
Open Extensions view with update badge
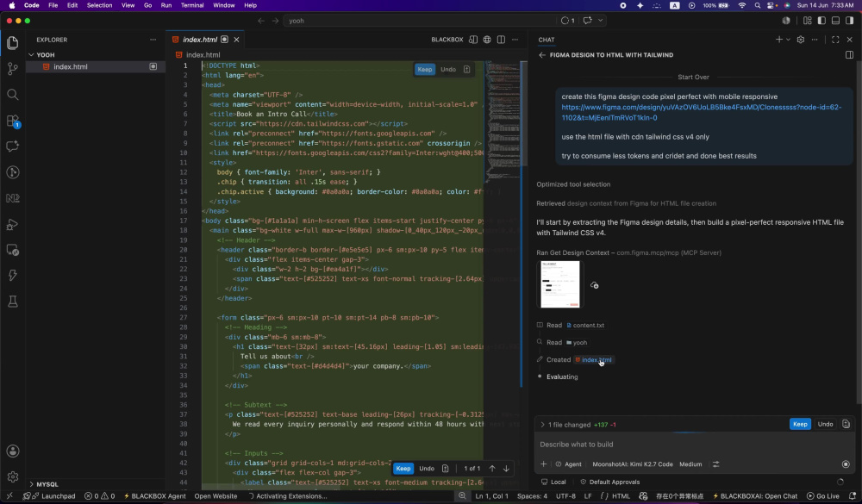pos(13,121)
